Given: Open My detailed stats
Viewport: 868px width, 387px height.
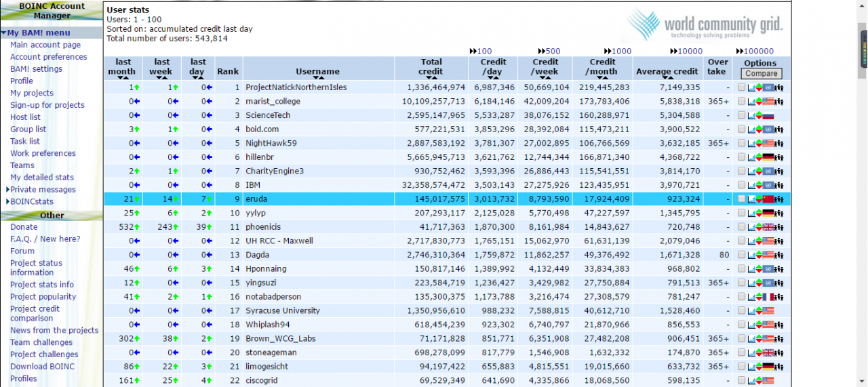Looking at the screenshot, I should pyautogui.click(x=42, y=178).
